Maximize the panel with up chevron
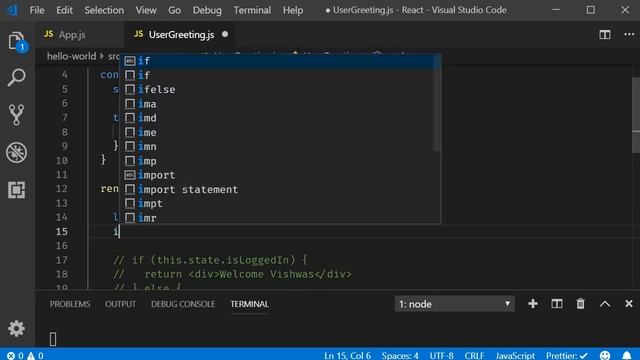This screenshot has height=360, width=640. coord(605,304)
